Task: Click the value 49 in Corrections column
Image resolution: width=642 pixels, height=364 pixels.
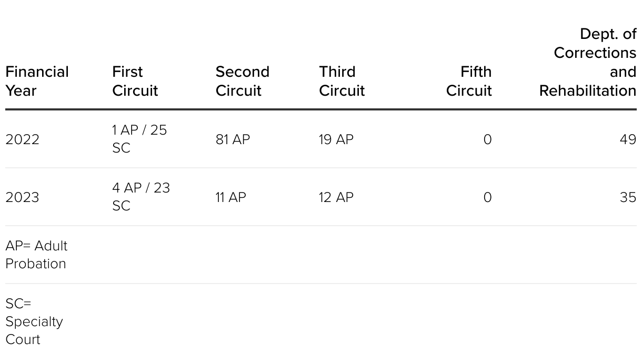Action: click(x=628, y=139)
